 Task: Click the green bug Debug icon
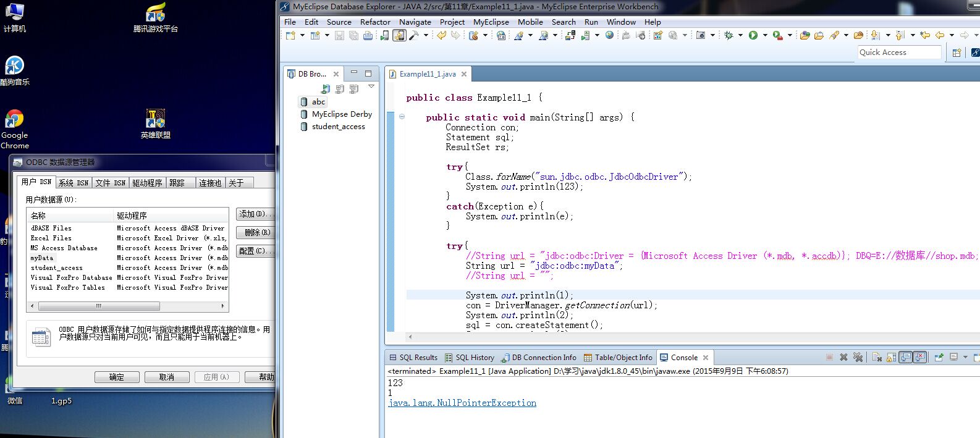(729, 35)
